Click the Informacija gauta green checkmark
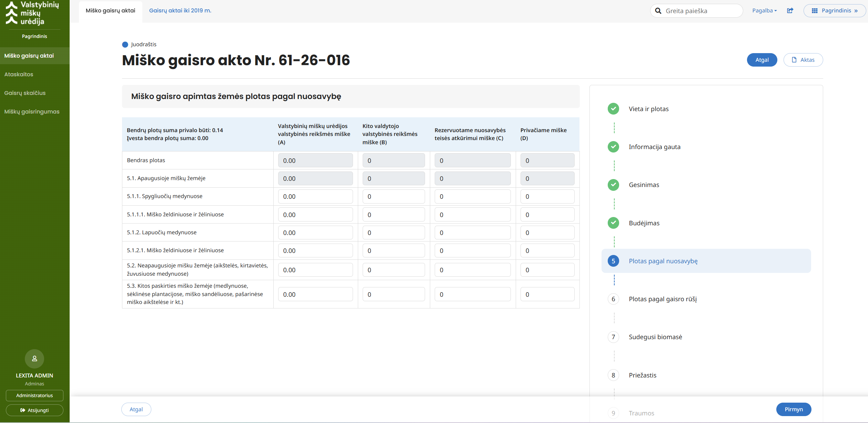The width and height of the screenshot is (868, 423). (613, 147)
